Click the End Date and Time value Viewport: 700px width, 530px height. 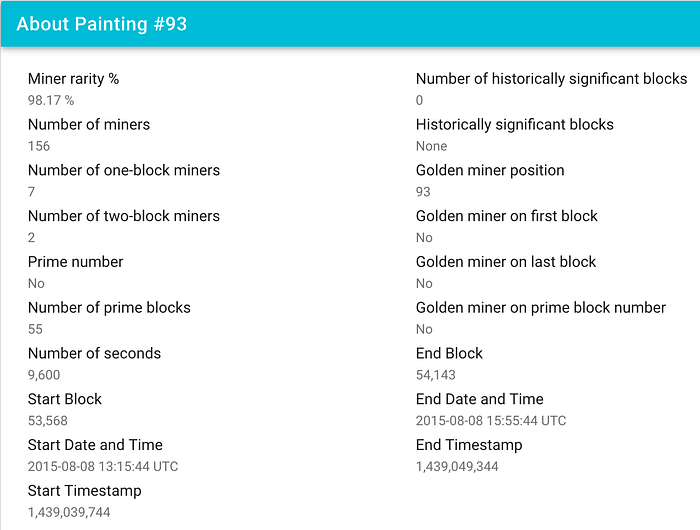point(491,421)
